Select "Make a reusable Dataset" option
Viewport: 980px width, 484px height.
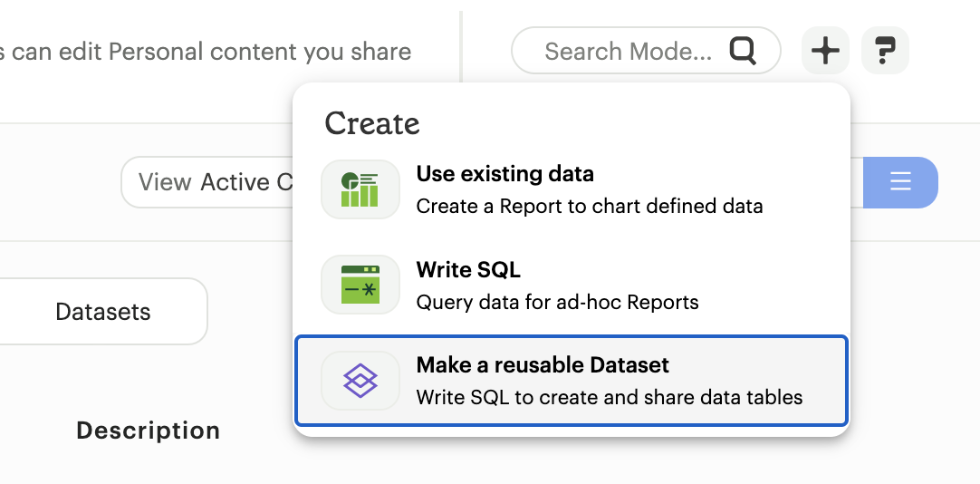(542, 365)
